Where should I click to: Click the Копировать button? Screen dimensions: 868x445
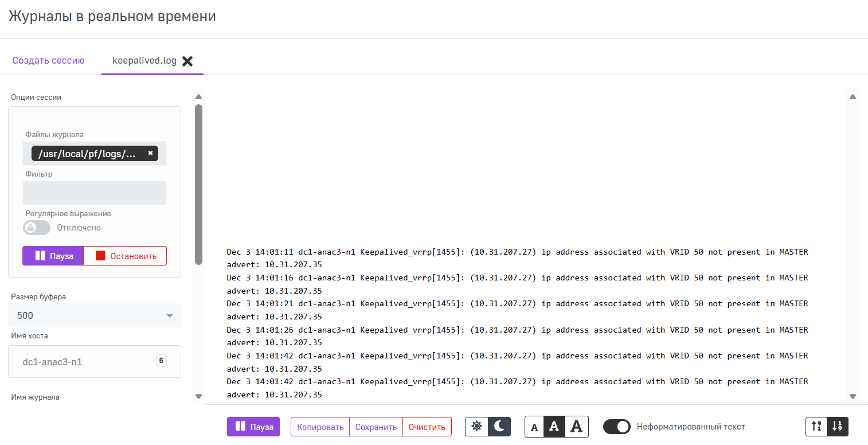[x=320, y=427]
